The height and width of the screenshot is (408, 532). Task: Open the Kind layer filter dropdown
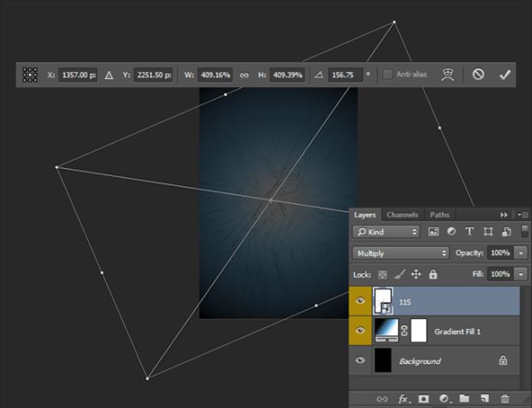pos(388,232)
